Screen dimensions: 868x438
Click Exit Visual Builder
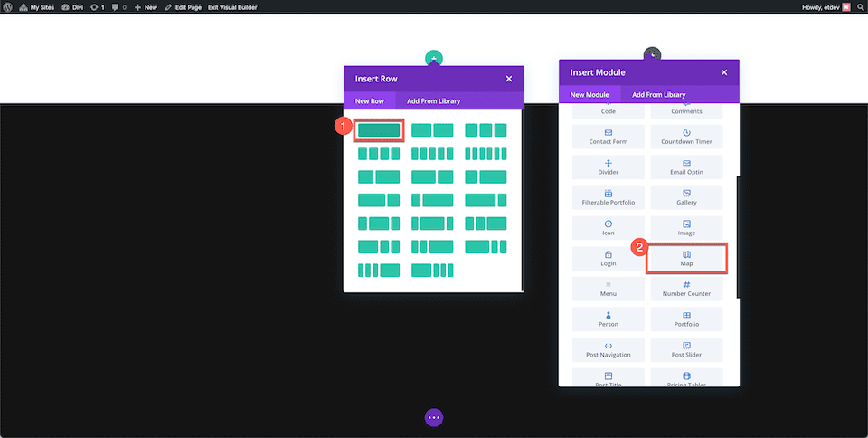(232, 8)
